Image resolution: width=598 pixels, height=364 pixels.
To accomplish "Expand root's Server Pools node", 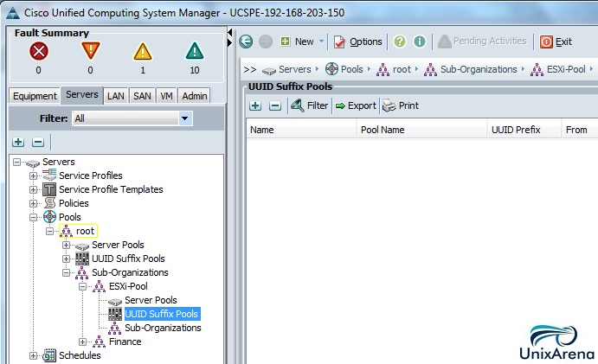I will pyautogui.click(x=66, y=245).
